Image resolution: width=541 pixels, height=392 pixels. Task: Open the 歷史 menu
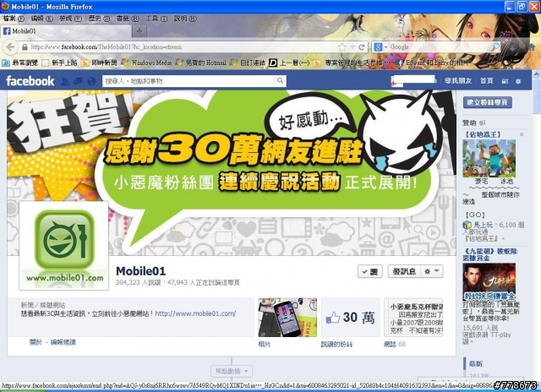click(99, 19)
